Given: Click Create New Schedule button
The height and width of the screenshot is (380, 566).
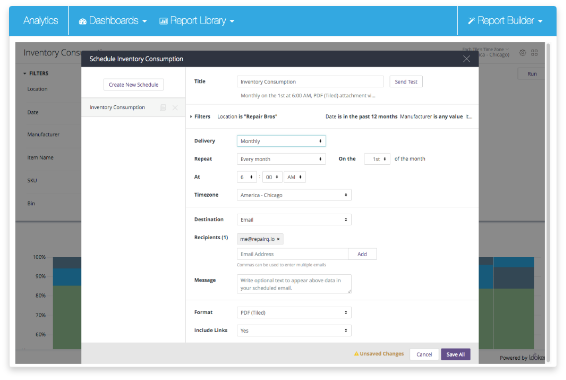Looking at the screenshot, I should (134, 85).
